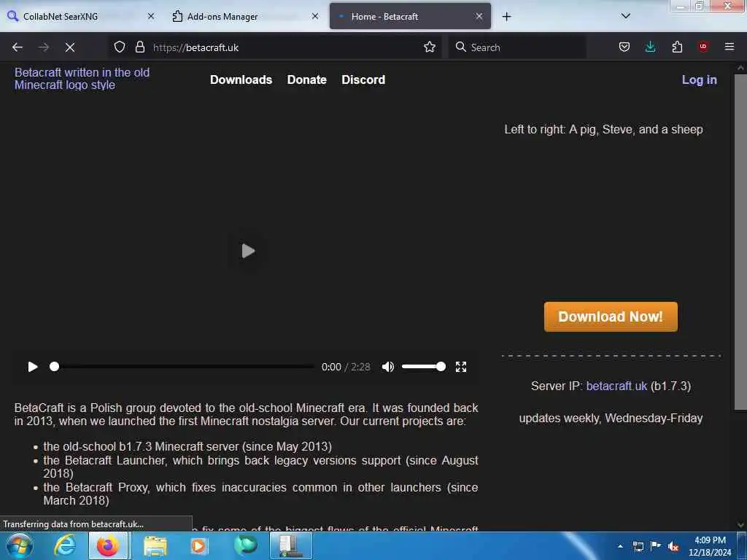Go back using the browser back arrow

point(18,47)
